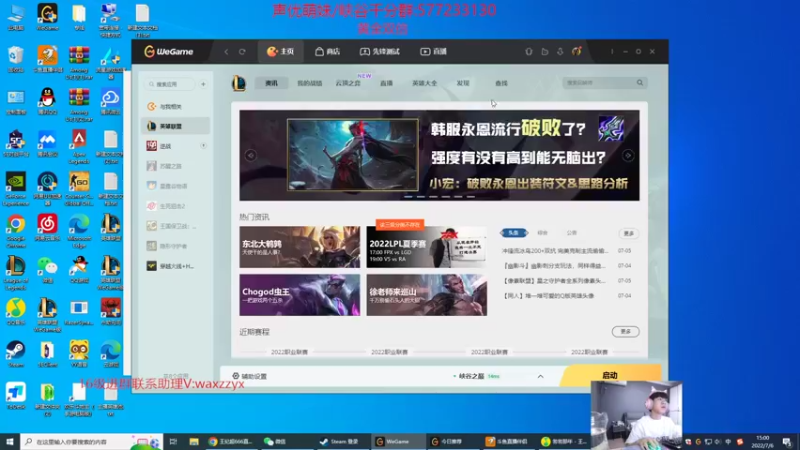
Task: Go back using WeGame back arrow
Action: [x=227, y=52]
